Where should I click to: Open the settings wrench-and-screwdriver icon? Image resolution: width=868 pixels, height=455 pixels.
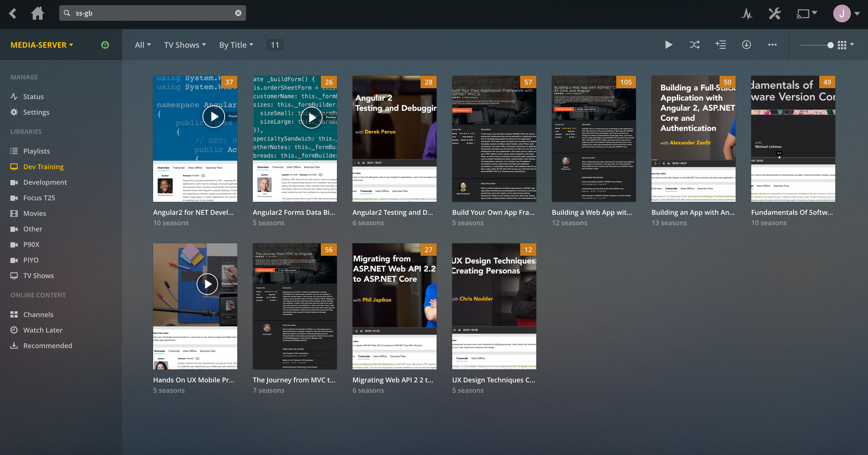point(774,14)
